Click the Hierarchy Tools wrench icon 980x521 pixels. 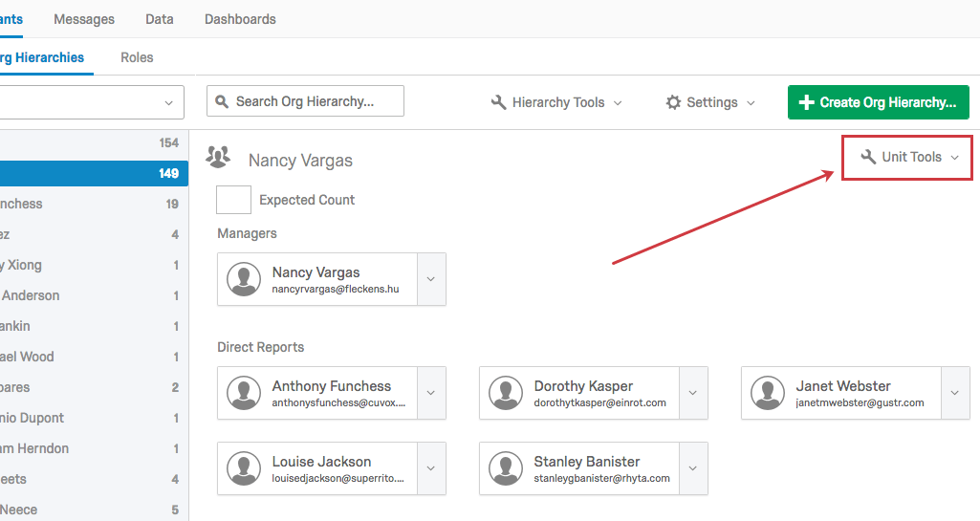(498, 102)
